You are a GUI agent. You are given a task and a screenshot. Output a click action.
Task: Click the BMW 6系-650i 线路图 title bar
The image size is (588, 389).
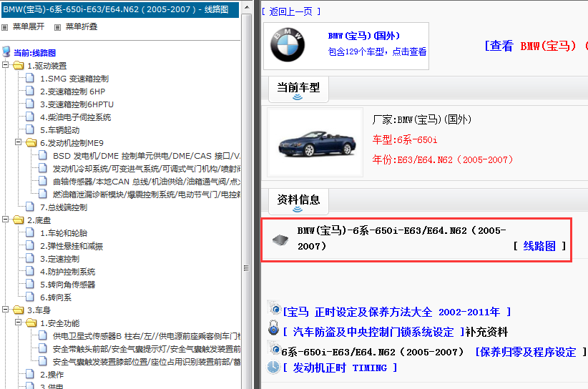coord(120,10)
